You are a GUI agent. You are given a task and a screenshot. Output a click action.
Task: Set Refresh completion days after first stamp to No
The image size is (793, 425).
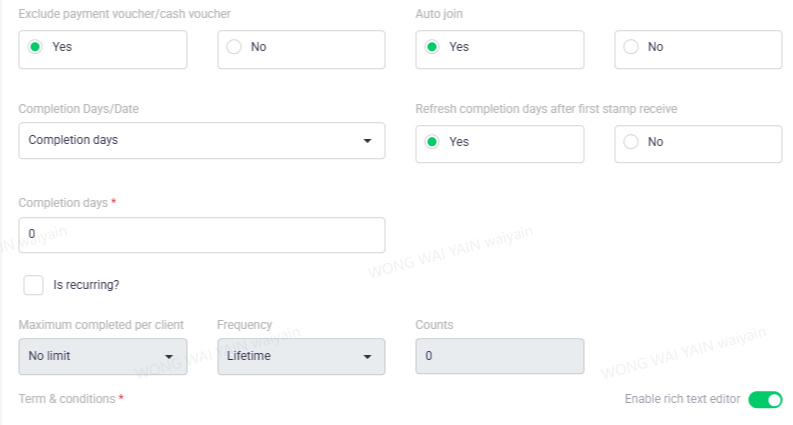[631, 142]
